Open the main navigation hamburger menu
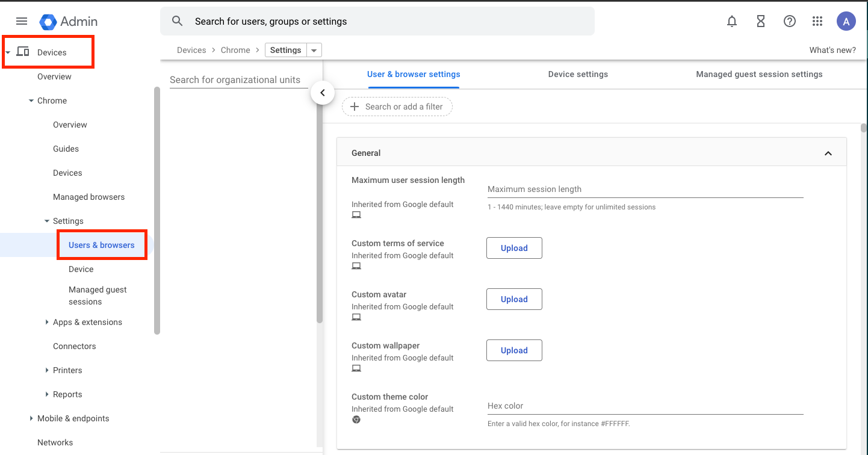 coord(22,21)
